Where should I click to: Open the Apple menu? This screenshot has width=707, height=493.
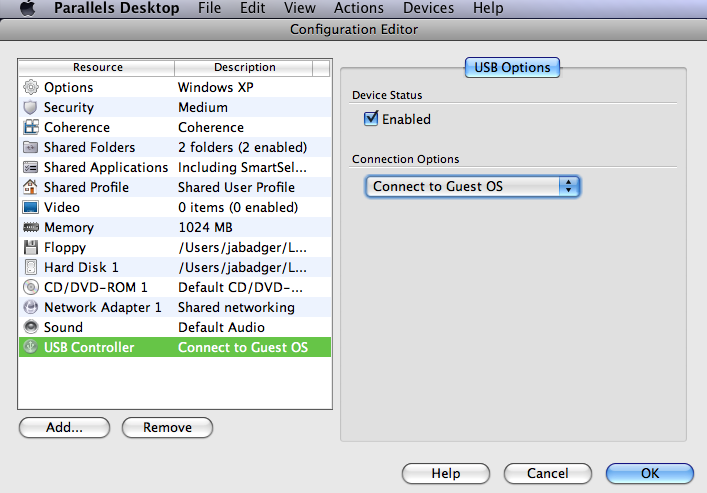(28, 8)
